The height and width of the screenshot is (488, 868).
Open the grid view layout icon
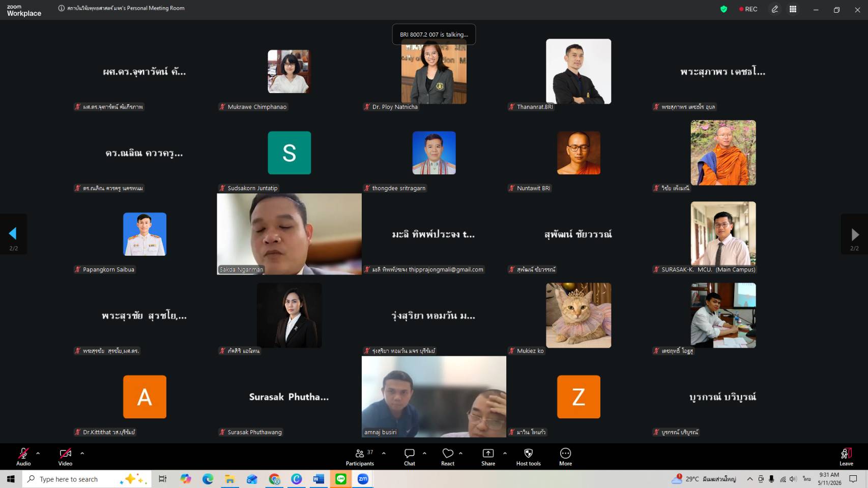point(793,9)
